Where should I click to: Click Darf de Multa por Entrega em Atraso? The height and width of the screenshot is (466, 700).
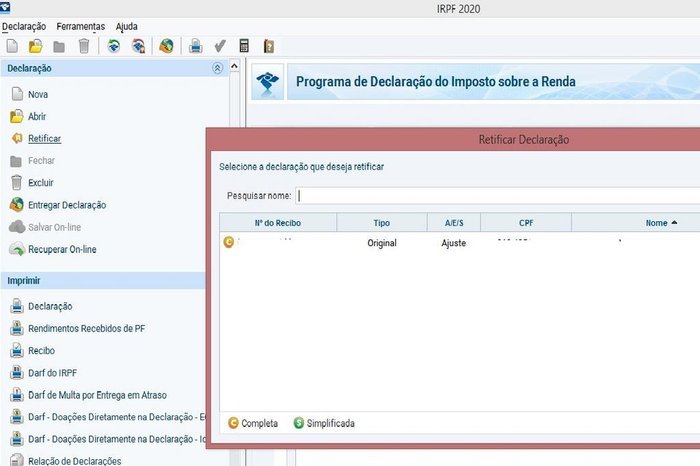(x=97, y=395)
